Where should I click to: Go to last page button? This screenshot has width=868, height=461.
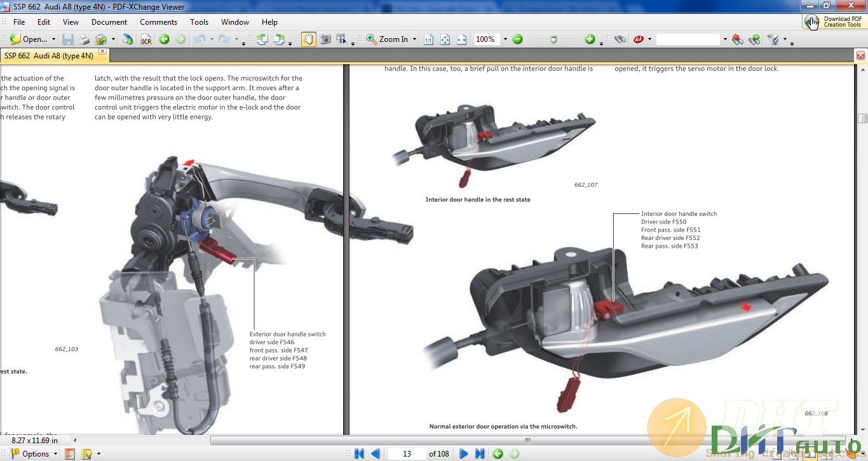(x=480, y=453)
